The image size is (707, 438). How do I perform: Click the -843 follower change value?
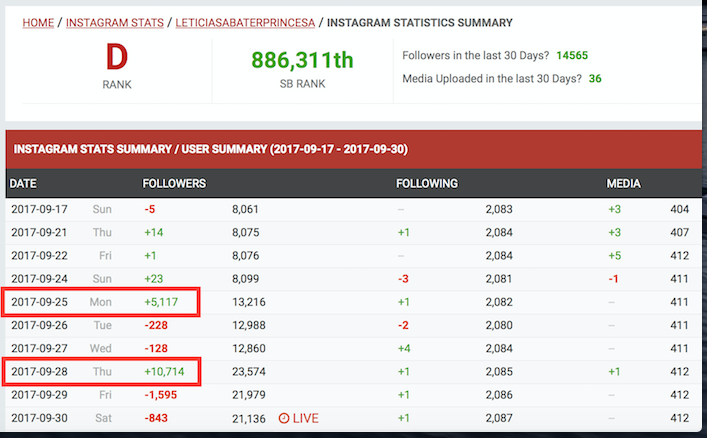tap(156, 418)
